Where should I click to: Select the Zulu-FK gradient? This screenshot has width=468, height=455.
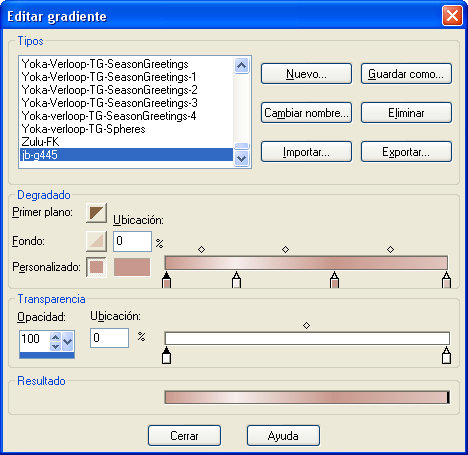pyautogui.click(x=127, y=142)
